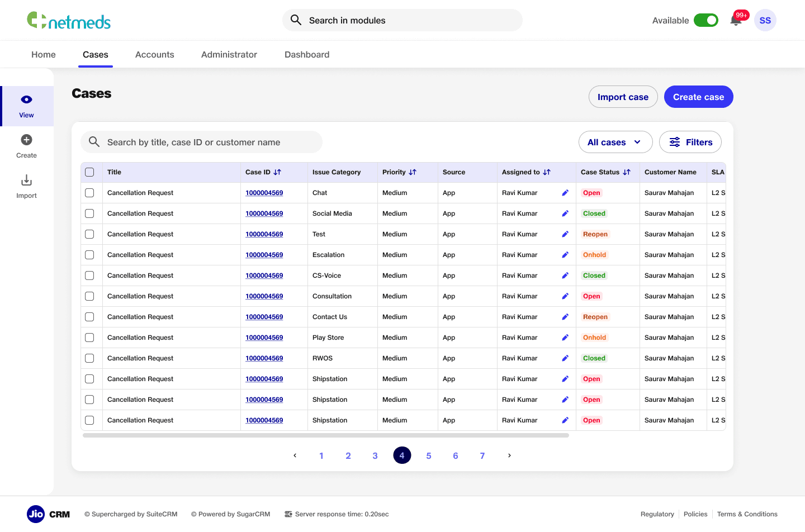Expand the All cases dropdown
Viewport: 805px width, 532px height.
(615, 142)
